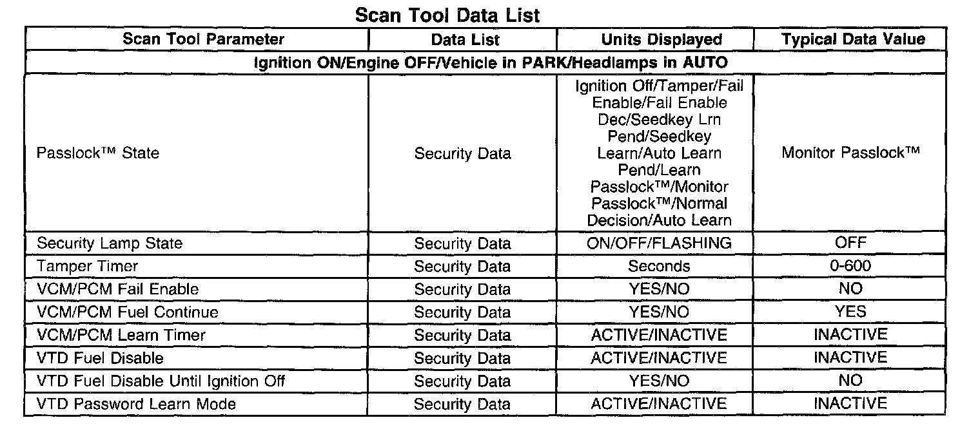The image size is (980, 429).
Task: Click the Passlock State parameter cell
Action: coord(97,153)
